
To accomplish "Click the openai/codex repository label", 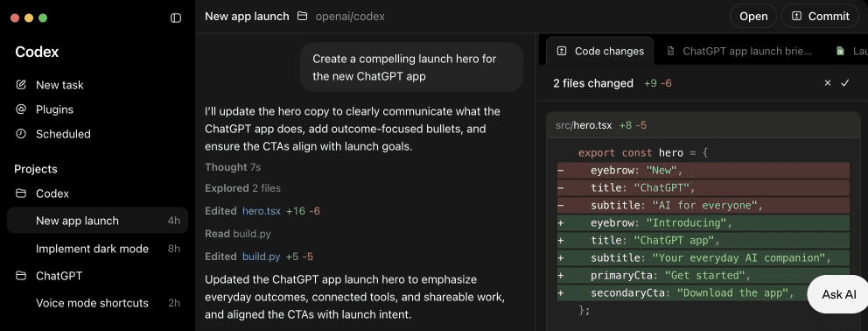I will pyautogui.click(x=350, y=16).
